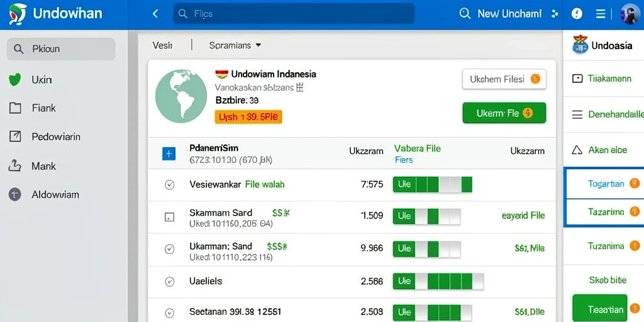644x322 pixels.
Task: Click the blue plus icon beside PdanemiSim
Action: pos(169,153)
